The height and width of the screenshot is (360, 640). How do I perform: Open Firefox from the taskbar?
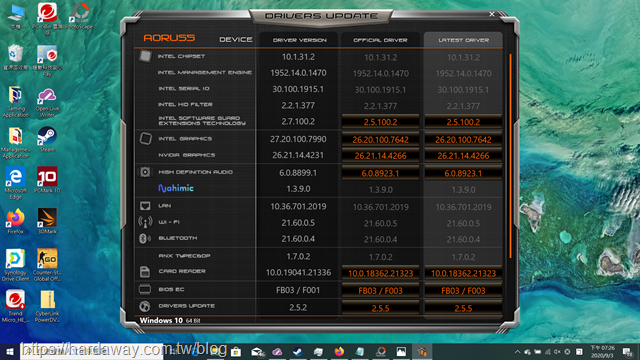[x=339, y=352]
